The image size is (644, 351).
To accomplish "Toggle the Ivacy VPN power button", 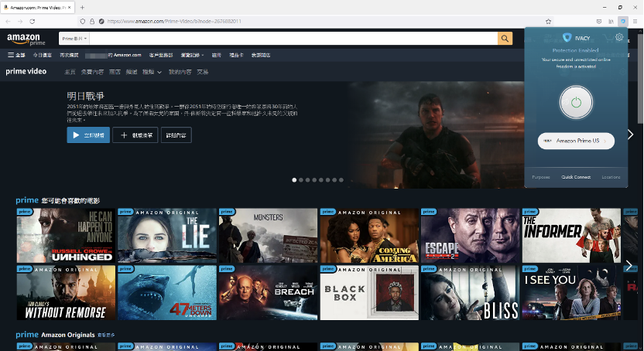I will pos(575,102).
